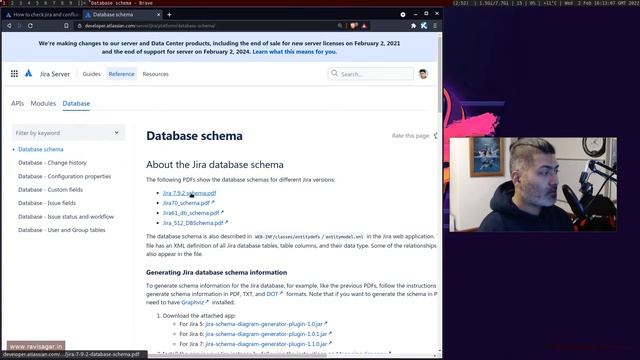Open the extensions puzzle icon
The image size is (640, 360).
[x=413, y=26]
